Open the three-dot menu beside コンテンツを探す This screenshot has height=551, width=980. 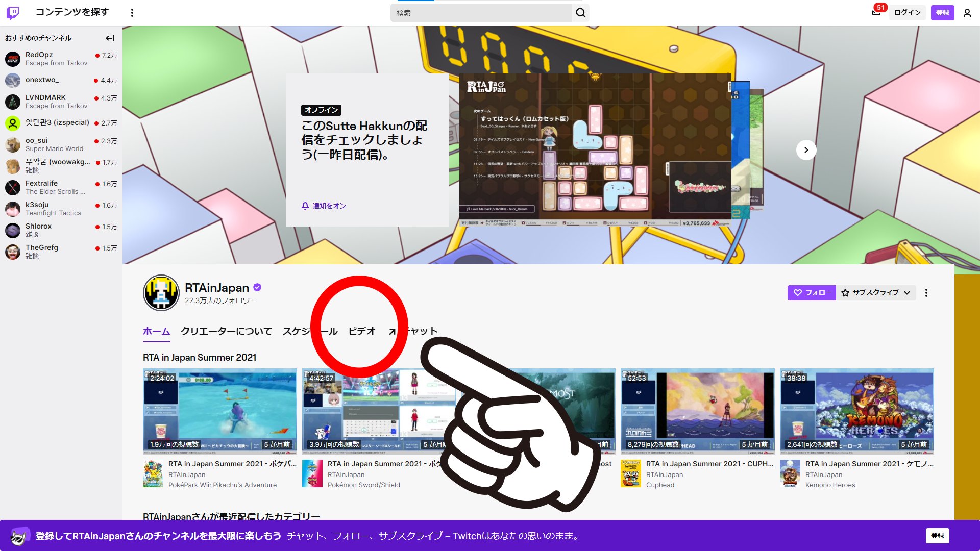132,12
